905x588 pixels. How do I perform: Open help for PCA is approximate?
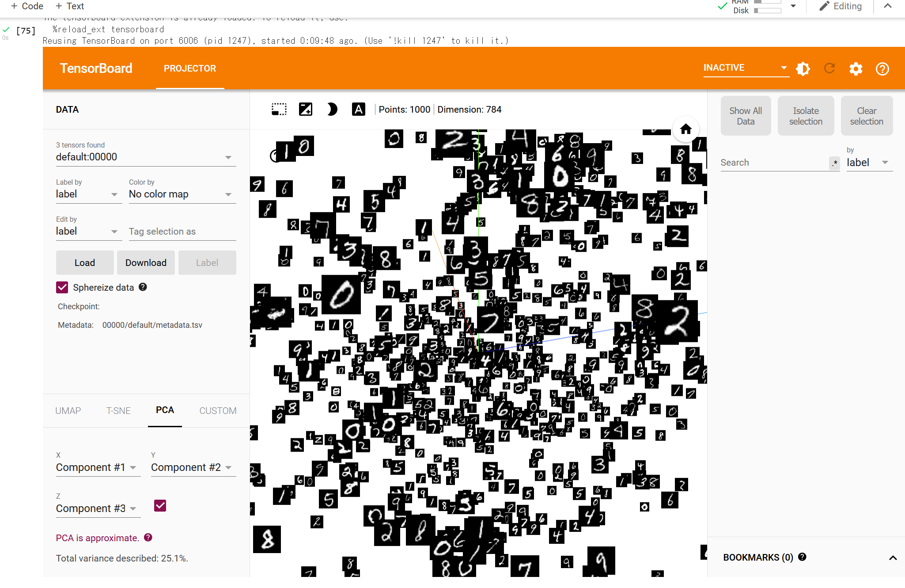(148, 537)
